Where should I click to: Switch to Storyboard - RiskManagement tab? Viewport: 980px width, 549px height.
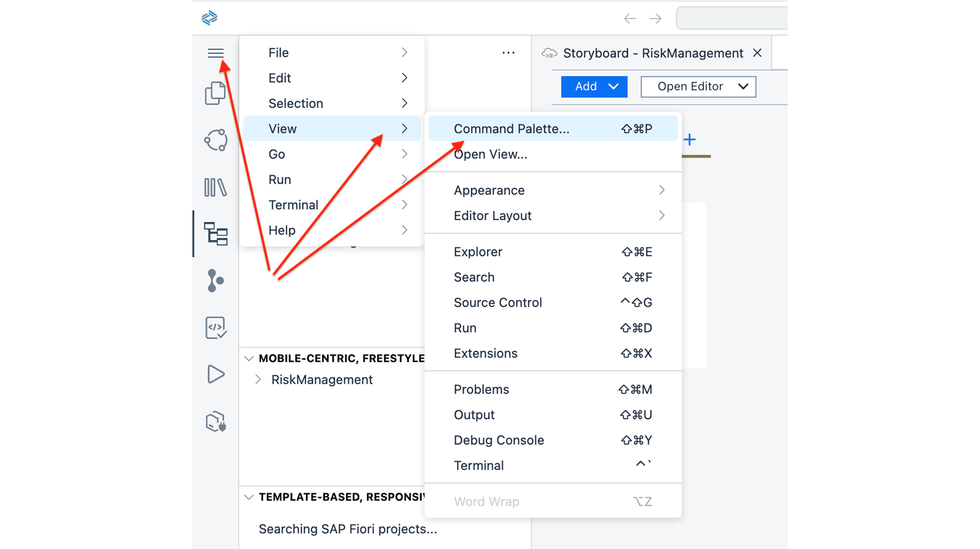653,53
